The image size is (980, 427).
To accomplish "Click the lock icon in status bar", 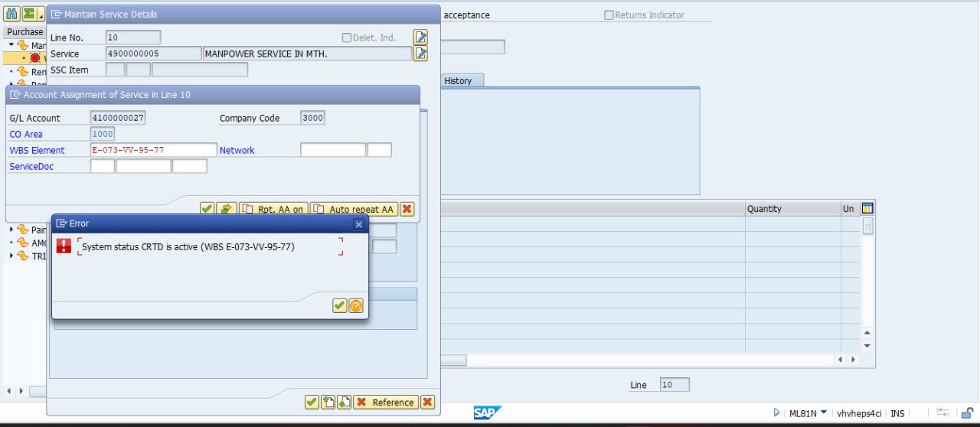I will click(x=968, y=413).
